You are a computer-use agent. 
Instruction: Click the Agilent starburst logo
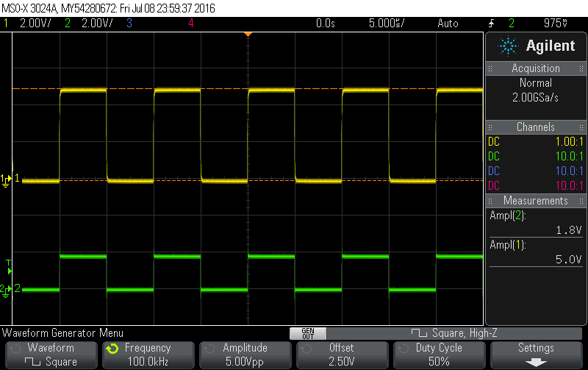pyautogui.click(x=507, y=46)
